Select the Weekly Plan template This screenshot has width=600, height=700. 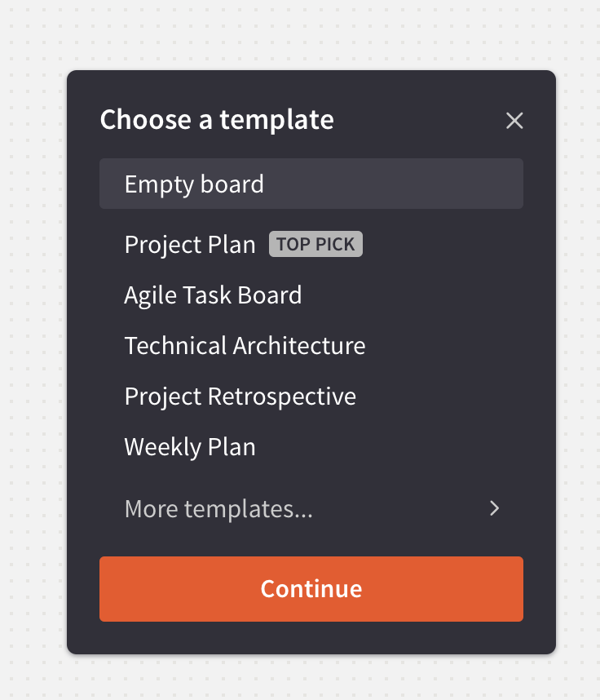tap(190, 446)
